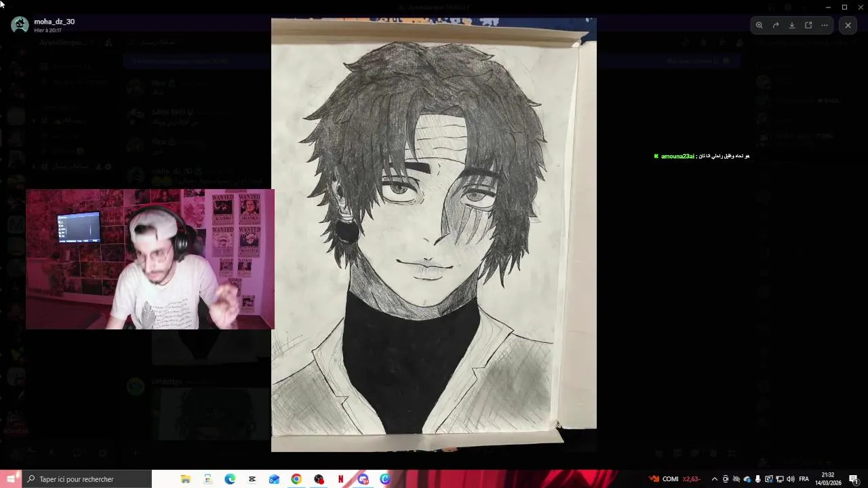Open image in browser icon

click(x=808, y=25)
